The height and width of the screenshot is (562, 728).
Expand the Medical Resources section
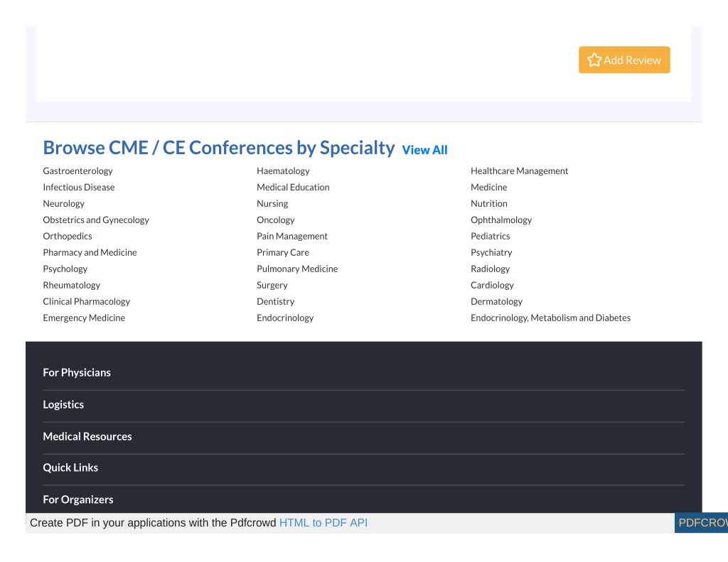tap(363, 437)
